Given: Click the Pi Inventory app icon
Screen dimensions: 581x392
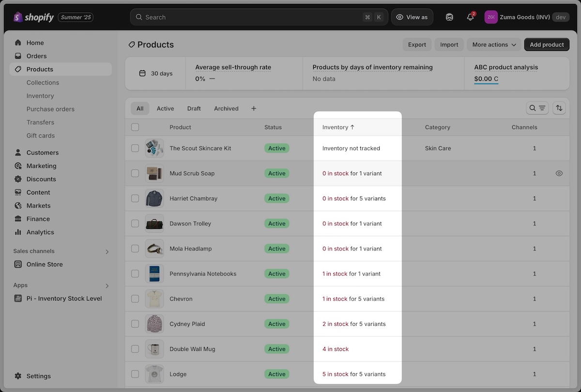Looking at the screenshot, I should pos(18,299).
